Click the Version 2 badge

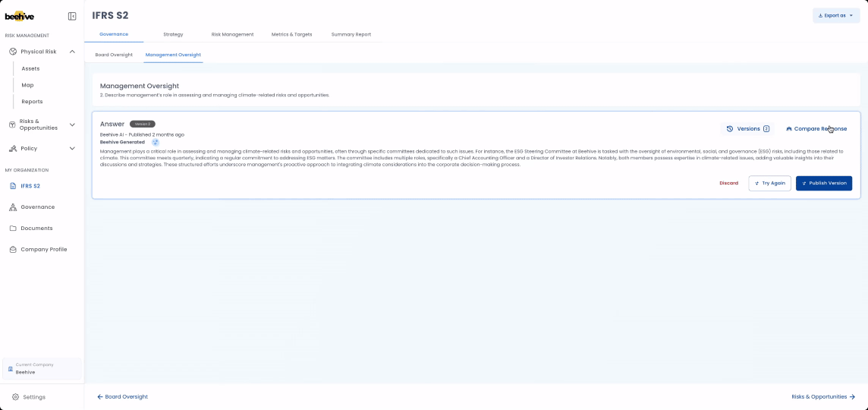(x=143, y=124)
